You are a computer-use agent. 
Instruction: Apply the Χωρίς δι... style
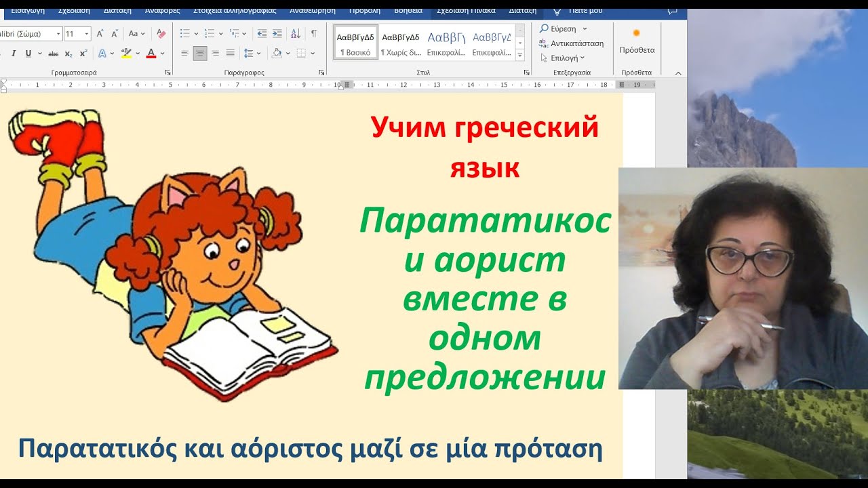point(401,42)
